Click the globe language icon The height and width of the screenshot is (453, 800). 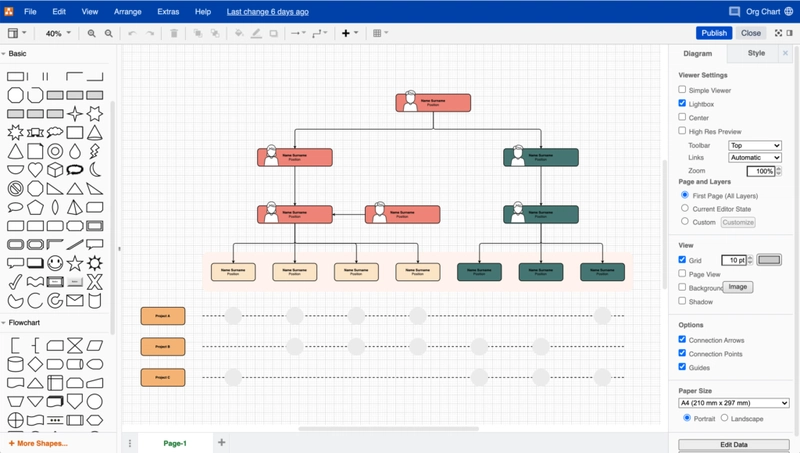[789, 11]
